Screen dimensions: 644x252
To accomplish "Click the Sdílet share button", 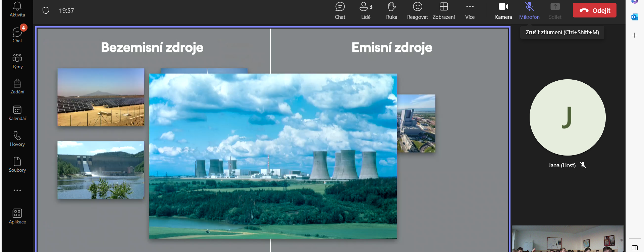I will (x=555, y=11).
